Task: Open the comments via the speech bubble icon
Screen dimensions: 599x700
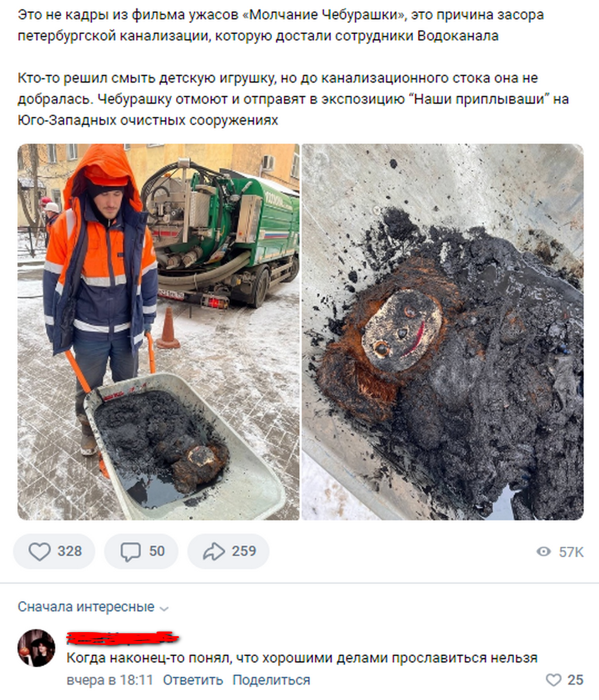Action: click(x=130, y=551)
